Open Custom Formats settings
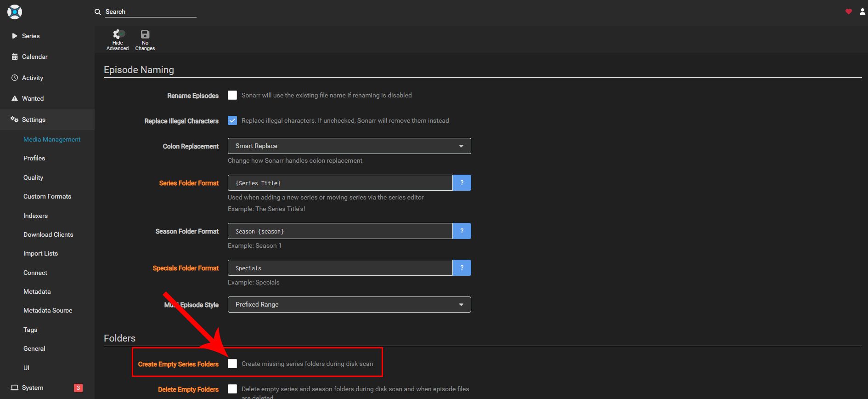The height and width of the screenshot is (399, 868). coord(47,196)
